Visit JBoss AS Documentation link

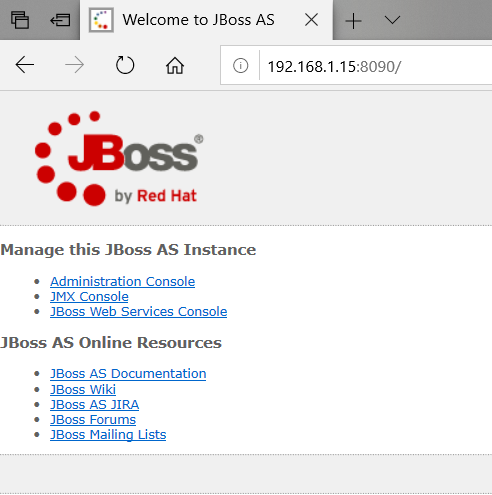[x=128, y=374]
